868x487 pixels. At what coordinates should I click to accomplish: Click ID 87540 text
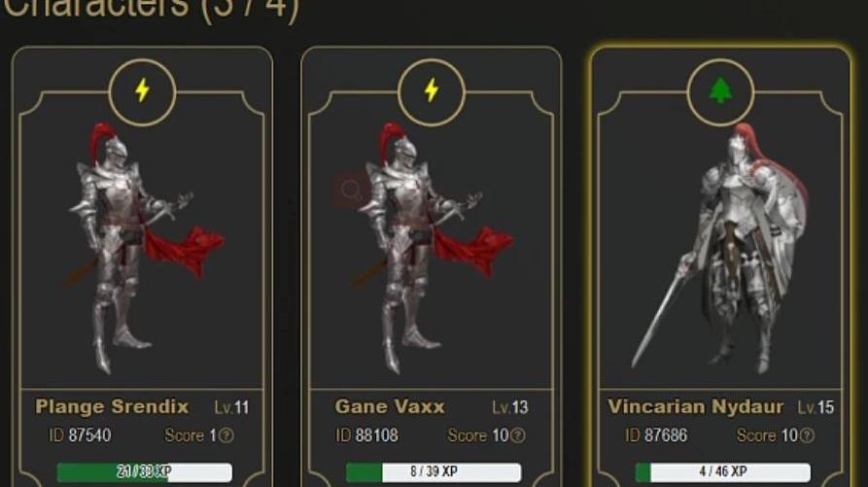point(80,435)
